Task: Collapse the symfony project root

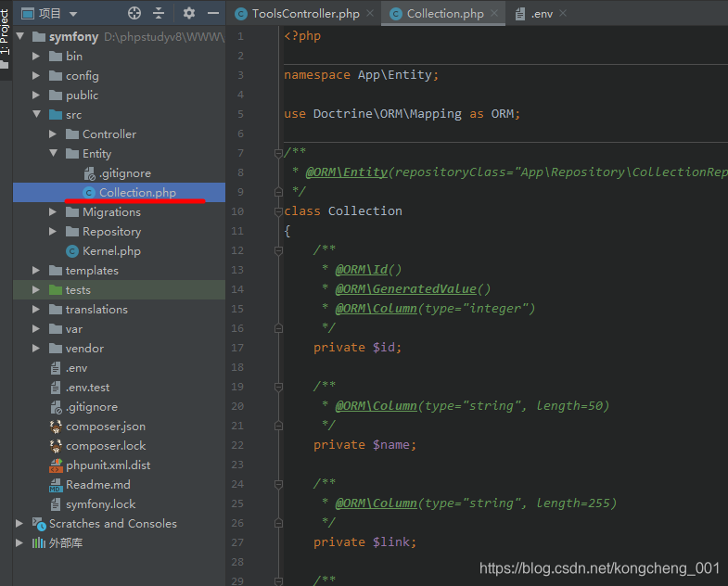Action: (x=20, y=36)
